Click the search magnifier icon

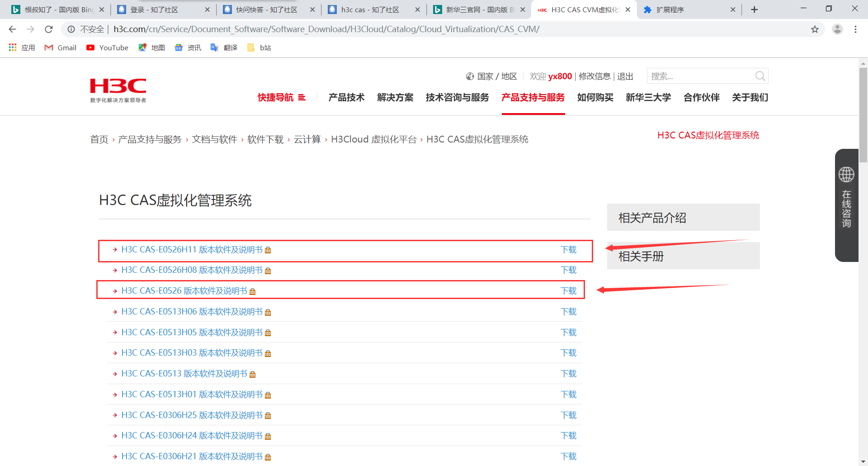(x=760, y=76)
